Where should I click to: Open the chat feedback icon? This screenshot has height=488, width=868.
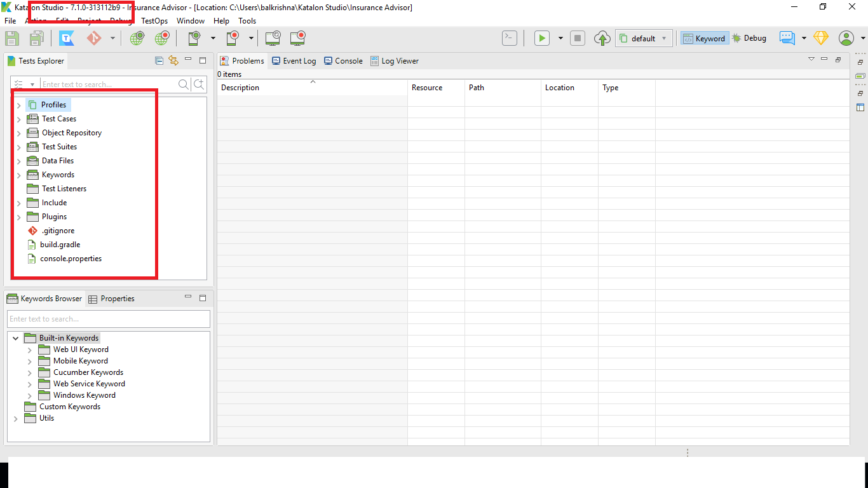tap(787, 38)
